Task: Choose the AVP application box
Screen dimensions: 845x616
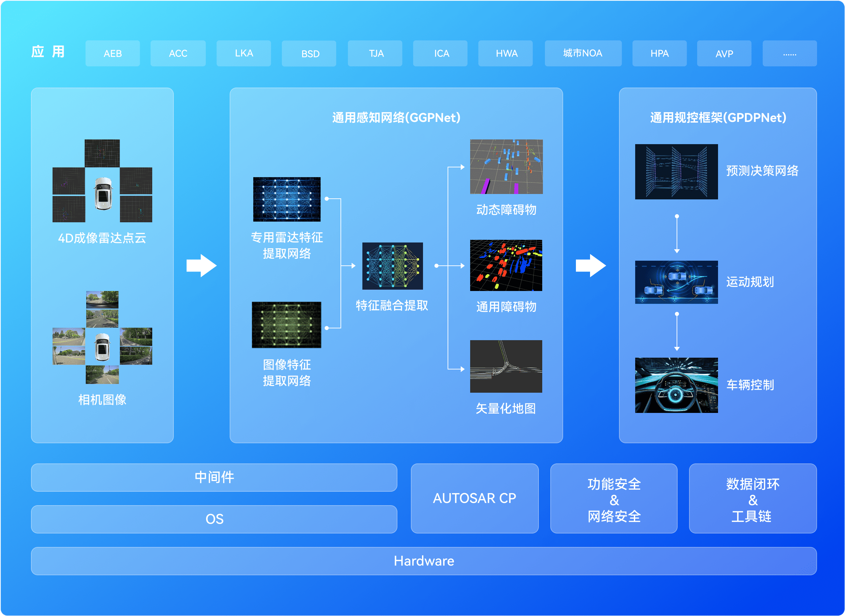Action: (724, 53)
